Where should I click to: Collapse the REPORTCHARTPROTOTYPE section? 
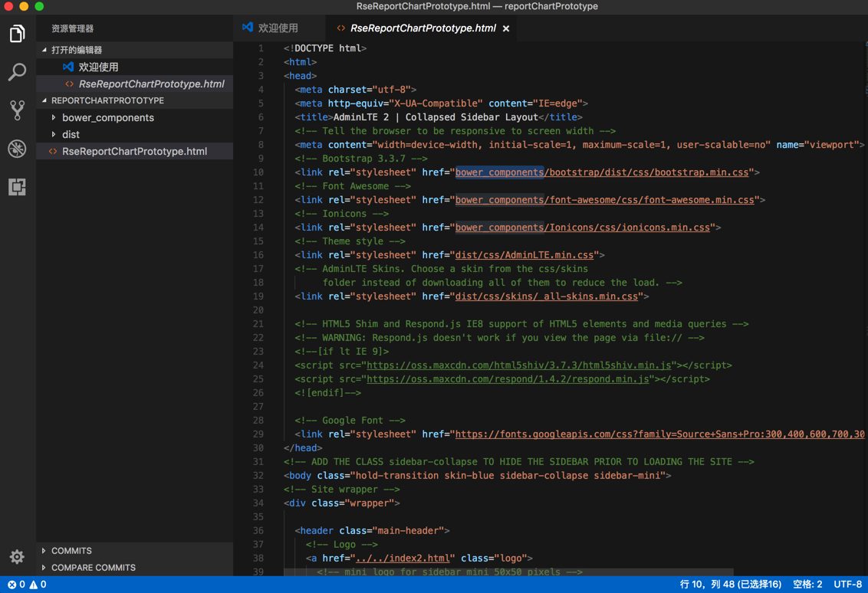(x=107, y=100)
